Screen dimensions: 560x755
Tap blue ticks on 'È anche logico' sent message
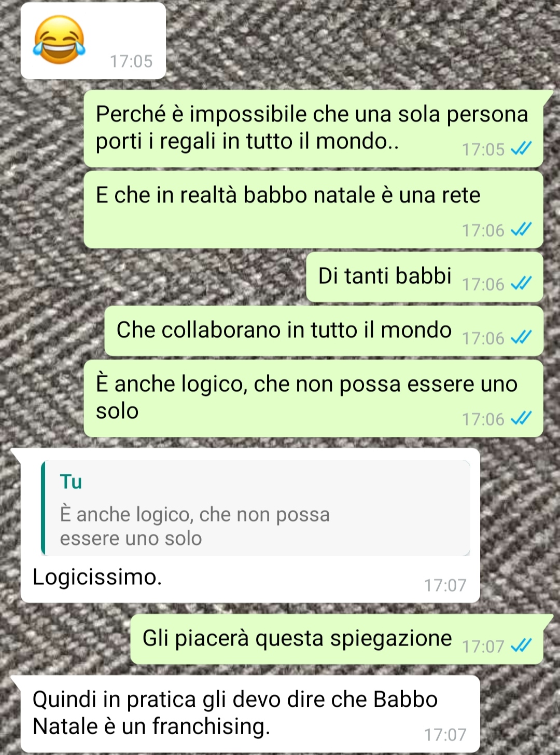pos(521,419)
